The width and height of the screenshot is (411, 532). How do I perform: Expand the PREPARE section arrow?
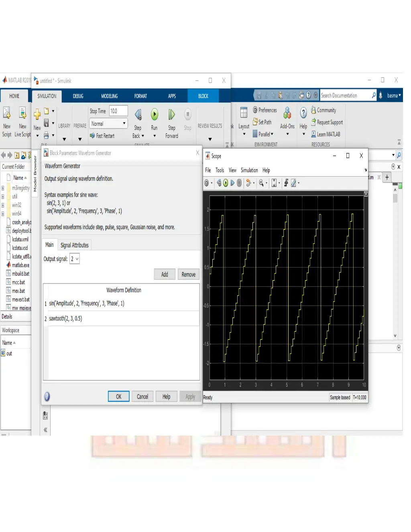pyautogui.click(x=80, y=139)
